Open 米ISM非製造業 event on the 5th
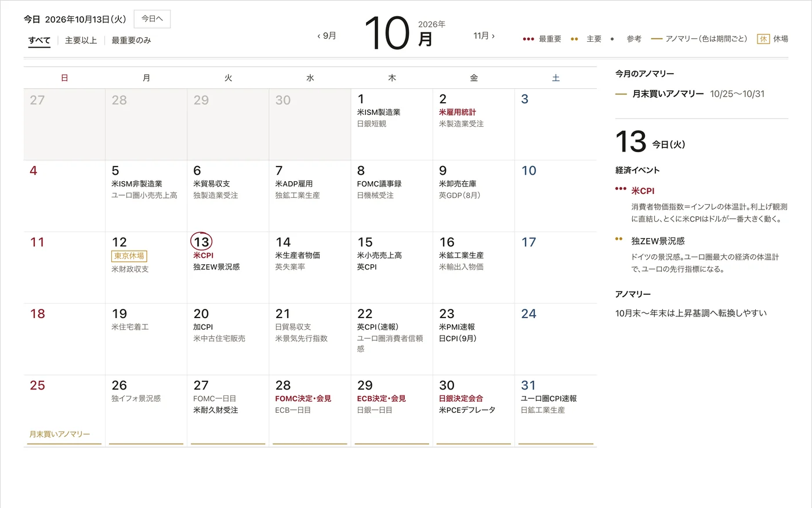The width and height of the screenshot is (812, 508). (x=137, y=183)
